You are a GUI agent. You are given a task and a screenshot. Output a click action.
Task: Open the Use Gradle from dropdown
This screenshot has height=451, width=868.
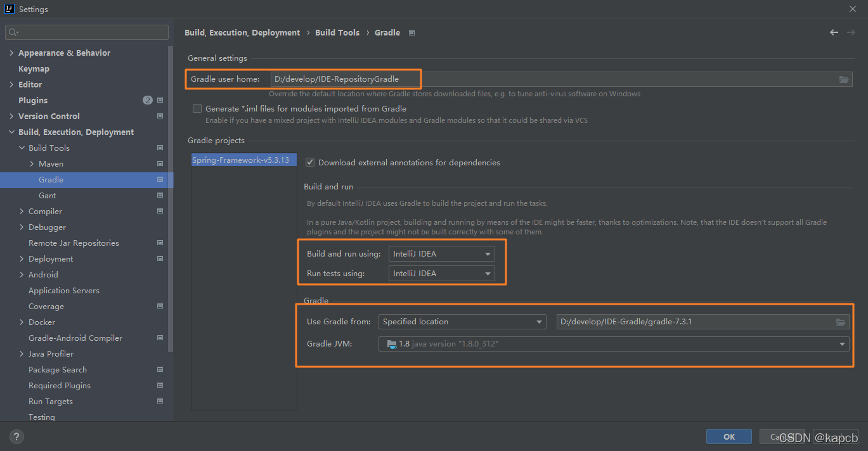coord(462,322)
